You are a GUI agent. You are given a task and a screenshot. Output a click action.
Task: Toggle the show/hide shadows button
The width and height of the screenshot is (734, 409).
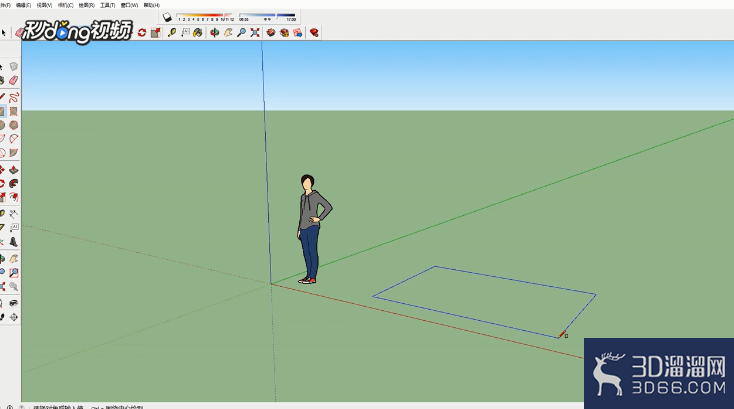click(x=167, y=18)
